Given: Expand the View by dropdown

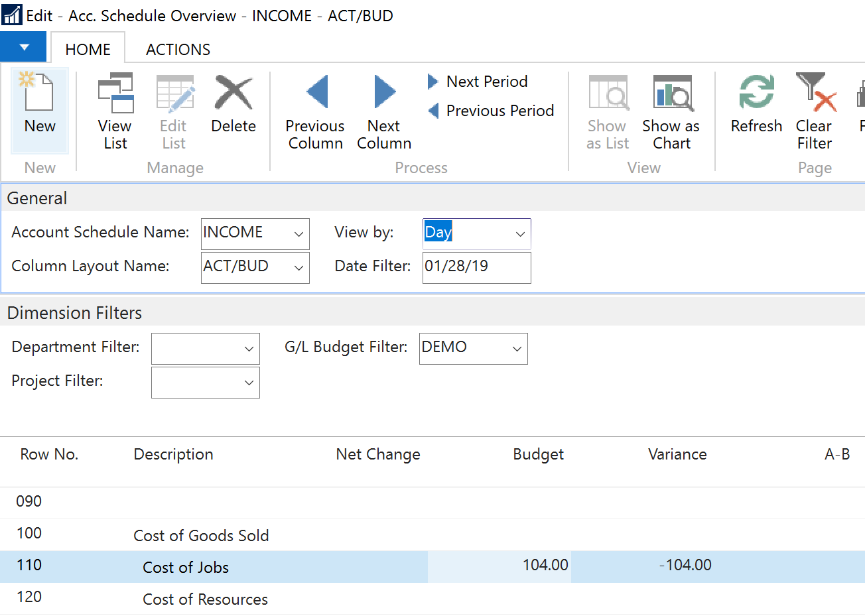Looking at the screenshot, I should tap(520, 234).
